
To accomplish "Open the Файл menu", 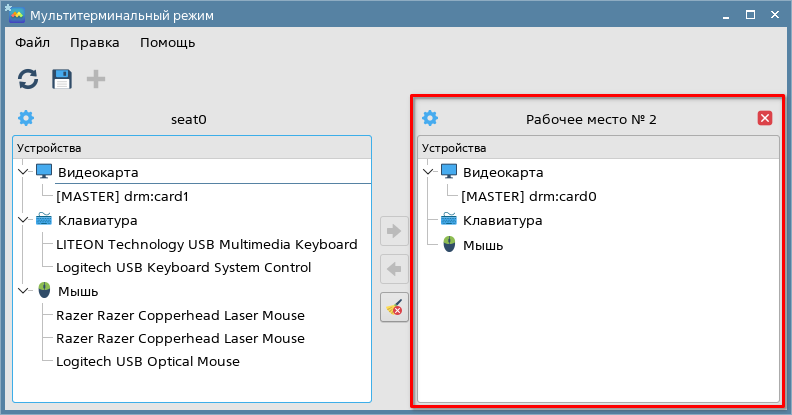I will [x=33, y=42].
